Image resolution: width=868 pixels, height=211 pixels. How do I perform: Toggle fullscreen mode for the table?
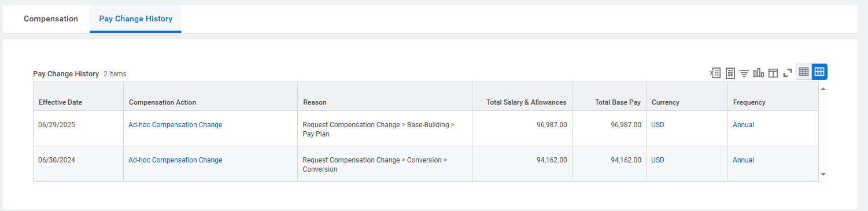pos(787,73)
